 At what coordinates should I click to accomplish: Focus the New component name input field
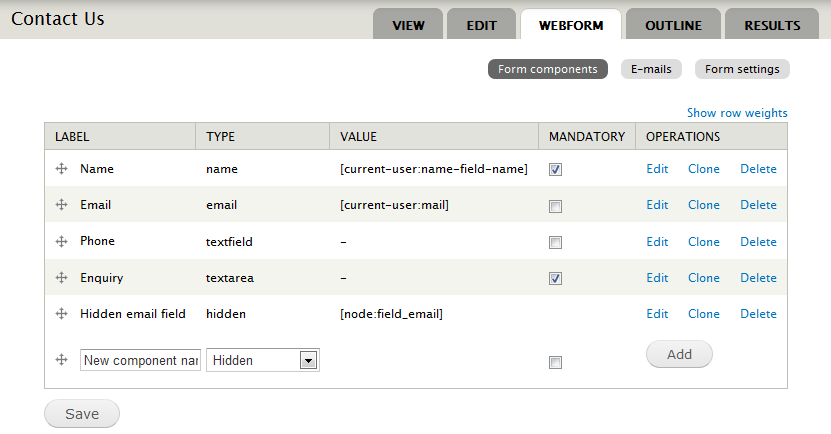[x=140, y=360]
